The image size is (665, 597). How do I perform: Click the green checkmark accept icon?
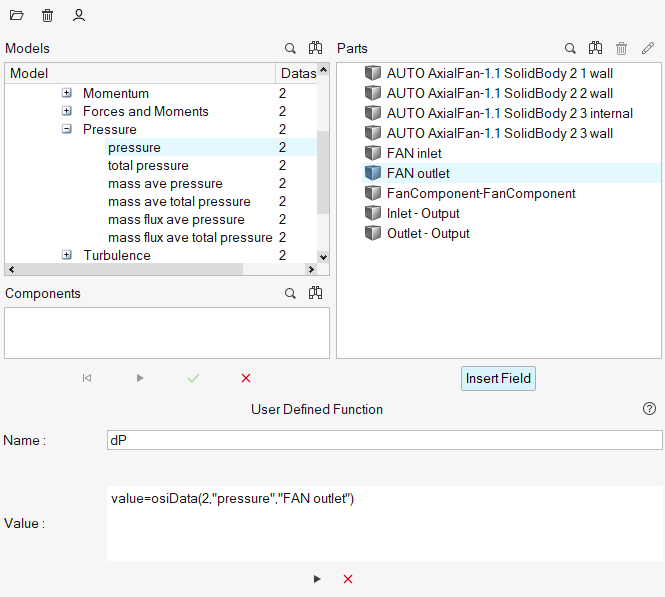[x=193, y=378]
